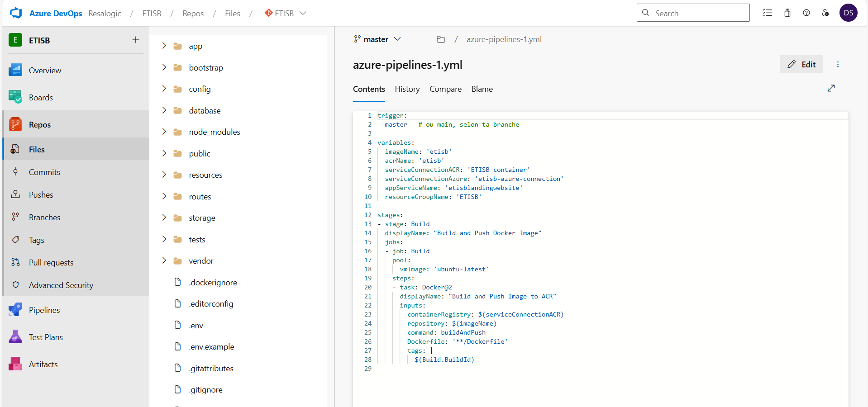Screen dimensions: 868x407
Task: Go to Files breadcrumb link
Action: click(233, 14)
